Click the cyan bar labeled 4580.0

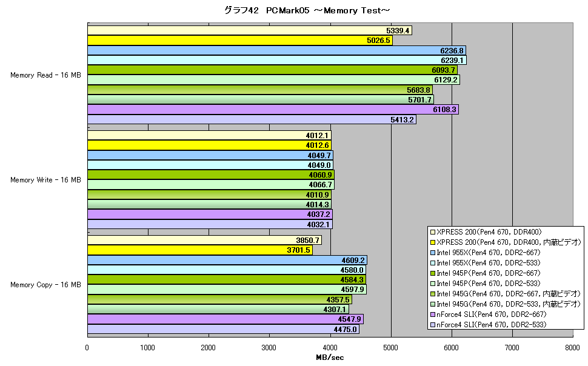point(227,270)
